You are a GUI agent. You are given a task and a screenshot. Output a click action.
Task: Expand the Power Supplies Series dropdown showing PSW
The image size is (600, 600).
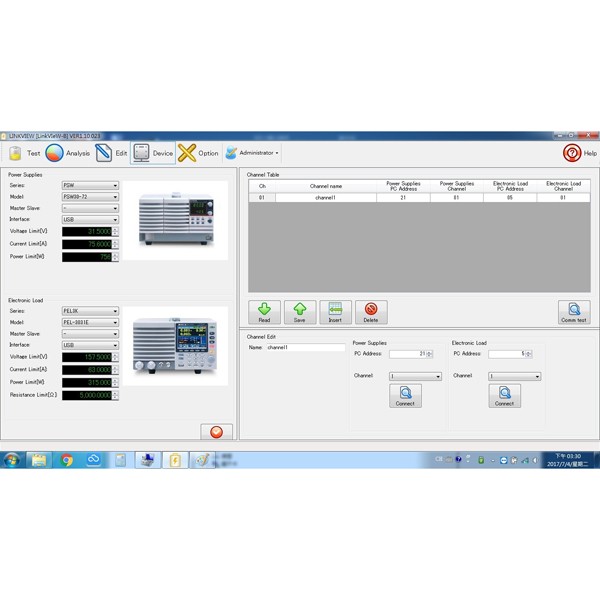tap(90, 185)
